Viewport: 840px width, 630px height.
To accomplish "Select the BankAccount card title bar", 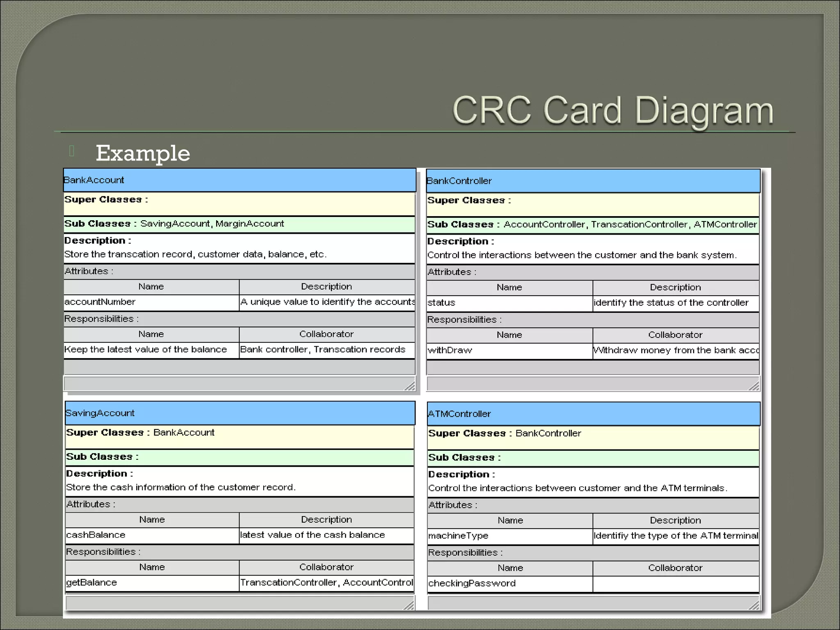I will pyautogui.click(x=240, y=180).
